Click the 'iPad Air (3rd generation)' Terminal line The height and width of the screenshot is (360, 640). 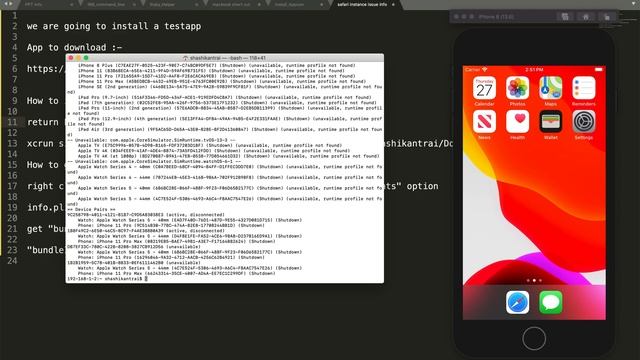point(224,132)
